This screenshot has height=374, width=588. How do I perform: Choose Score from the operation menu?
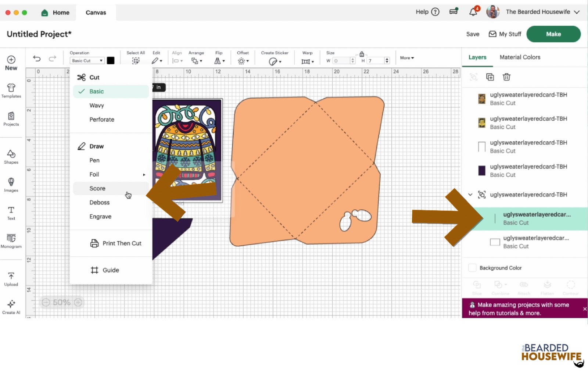(97, 188)
